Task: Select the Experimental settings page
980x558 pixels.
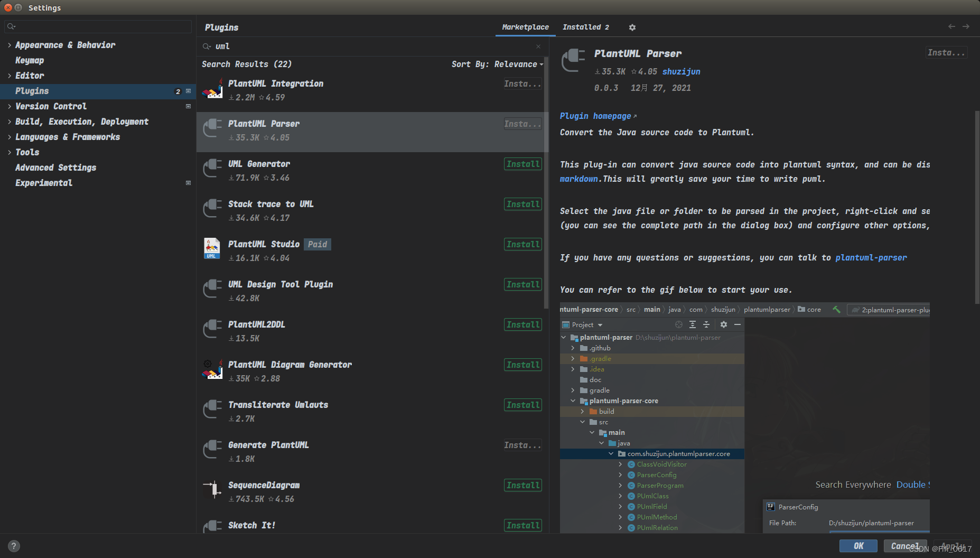Action: [44, 183]
